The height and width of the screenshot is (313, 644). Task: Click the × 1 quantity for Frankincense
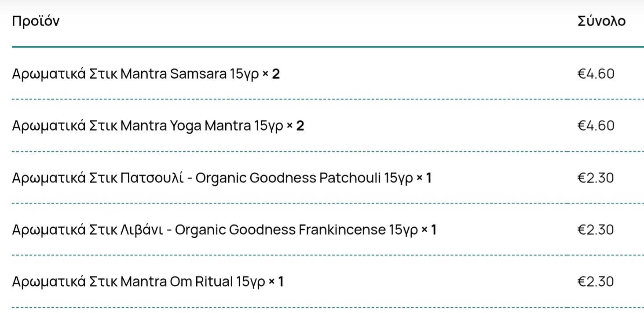[x=429, y=230]
